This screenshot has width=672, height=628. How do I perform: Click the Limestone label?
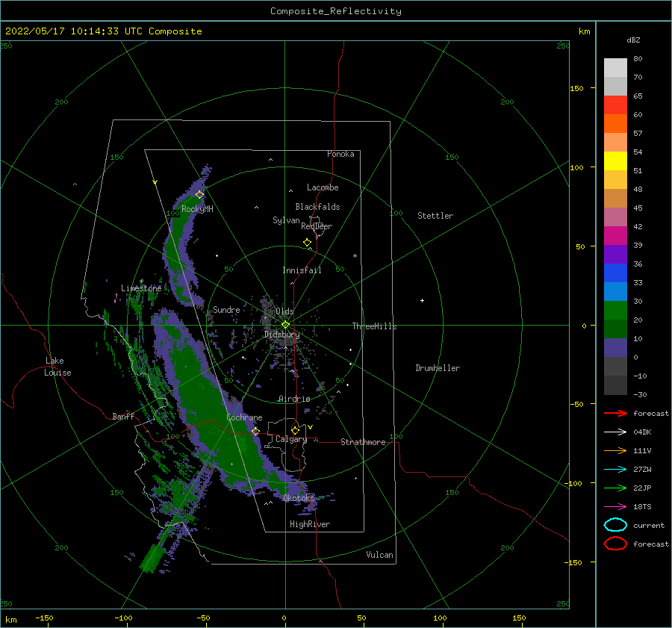point(141,288)
